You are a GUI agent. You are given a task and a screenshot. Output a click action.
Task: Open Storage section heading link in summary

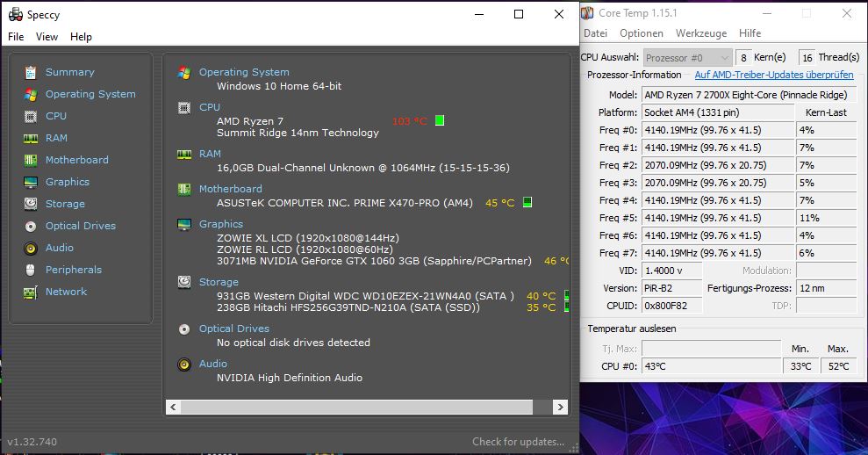tap(219, 282)
